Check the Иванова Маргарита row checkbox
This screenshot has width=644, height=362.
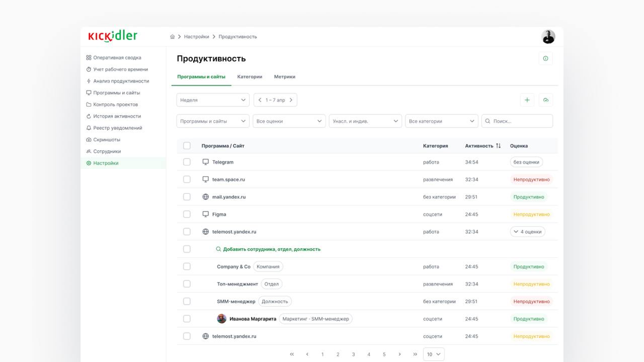187,319
